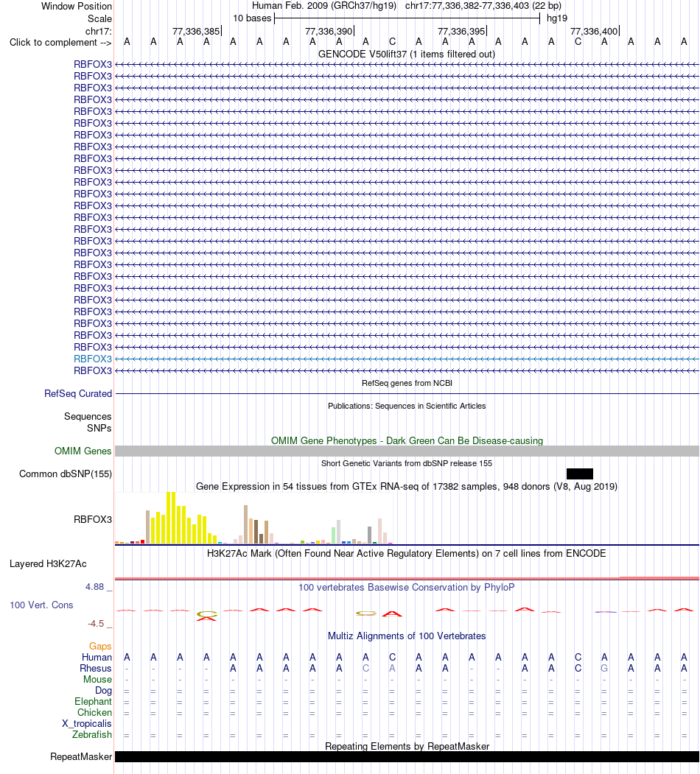Click the 'Chicken' alignment row label

[94, 713]
